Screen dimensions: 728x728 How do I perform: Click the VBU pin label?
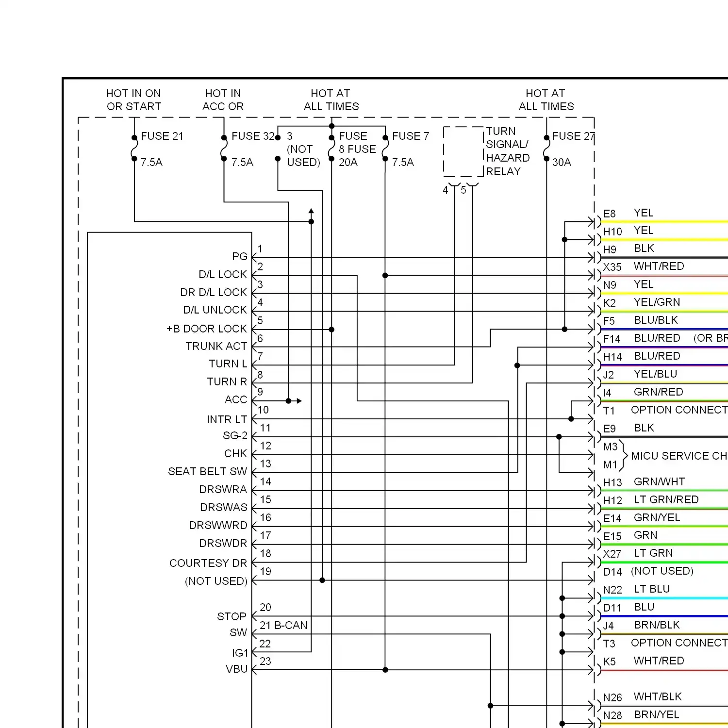click(237, 669)
